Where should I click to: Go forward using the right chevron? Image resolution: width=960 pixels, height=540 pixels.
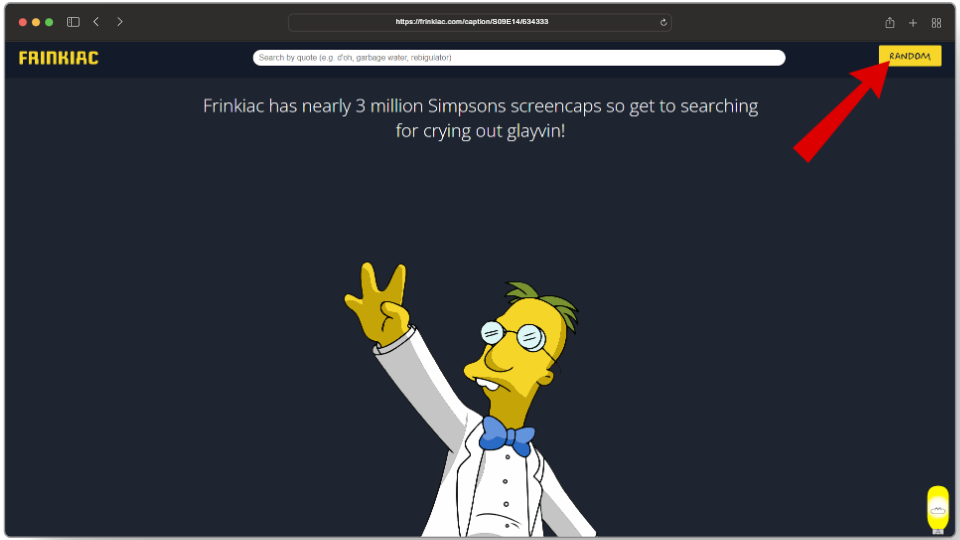pyautogui.click(x=120, y=22)
